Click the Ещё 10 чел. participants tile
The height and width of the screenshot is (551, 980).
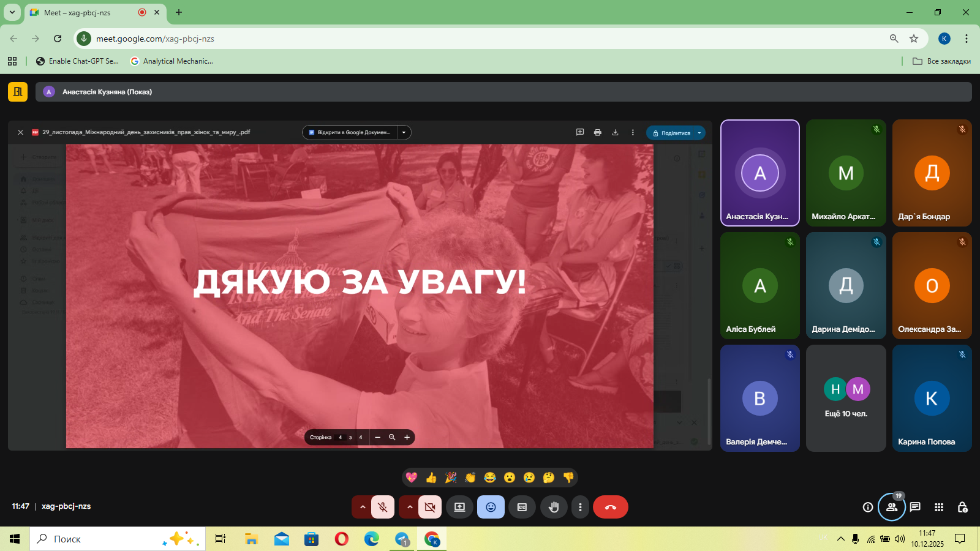[846, 398]
